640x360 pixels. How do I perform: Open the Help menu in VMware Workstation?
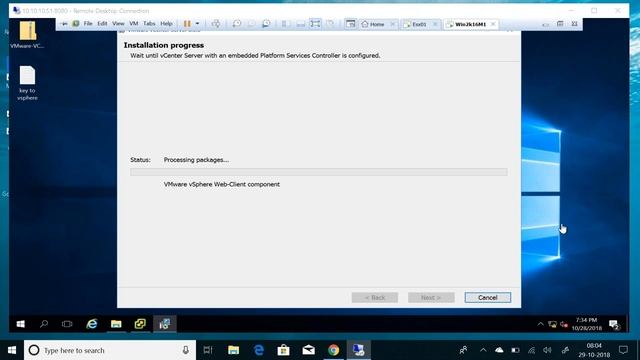166,24
